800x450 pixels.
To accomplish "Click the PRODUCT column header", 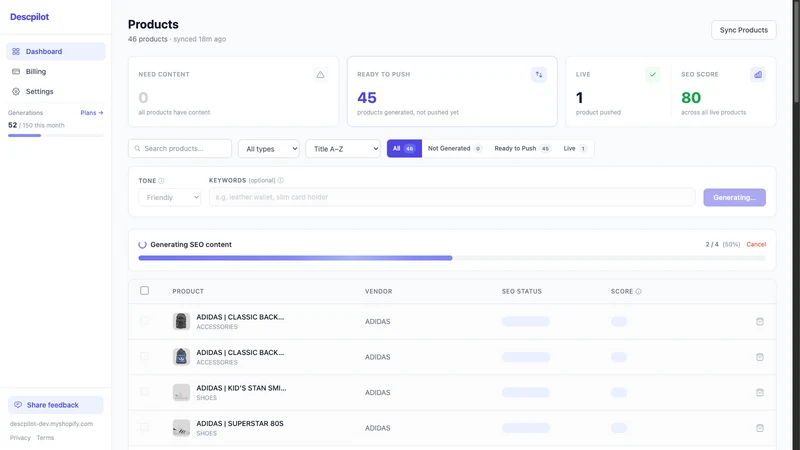I will [x=188, y=291].
